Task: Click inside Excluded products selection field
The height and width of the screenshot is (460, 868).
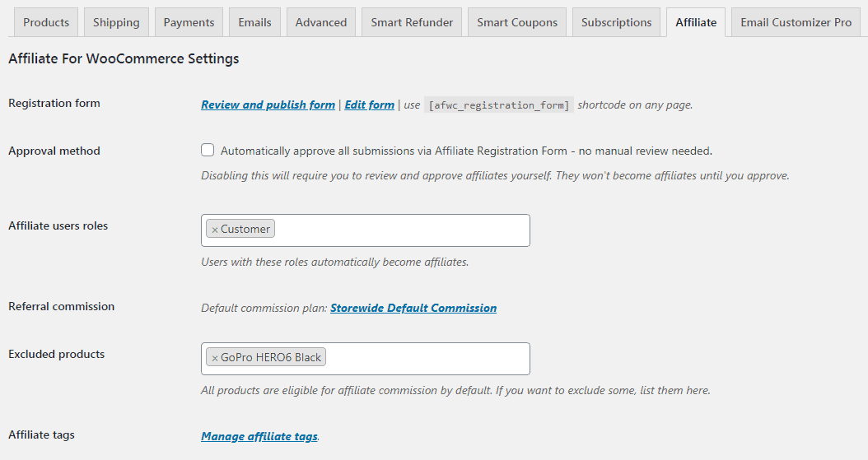Action: pos(427,359)
